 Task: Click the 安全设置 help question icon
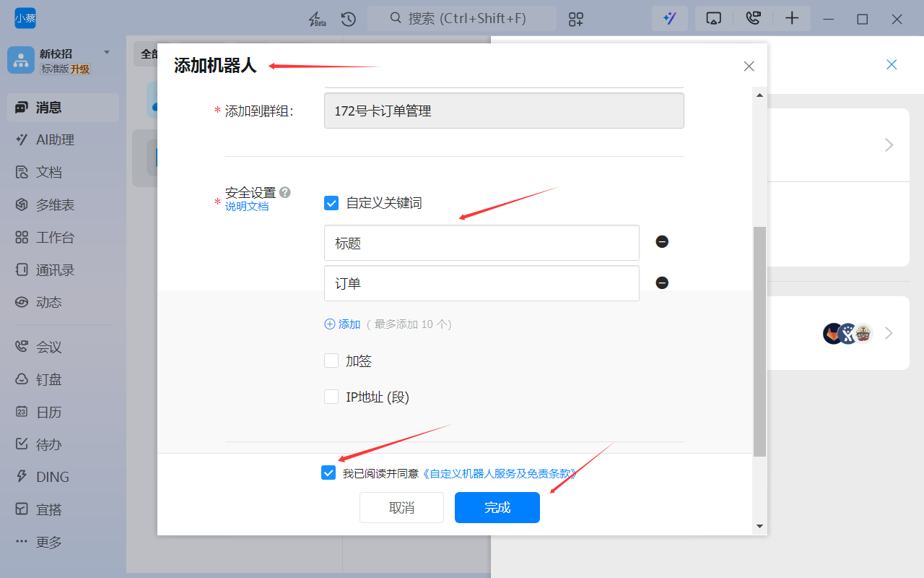pyautogui.click(x=285, y=192)
